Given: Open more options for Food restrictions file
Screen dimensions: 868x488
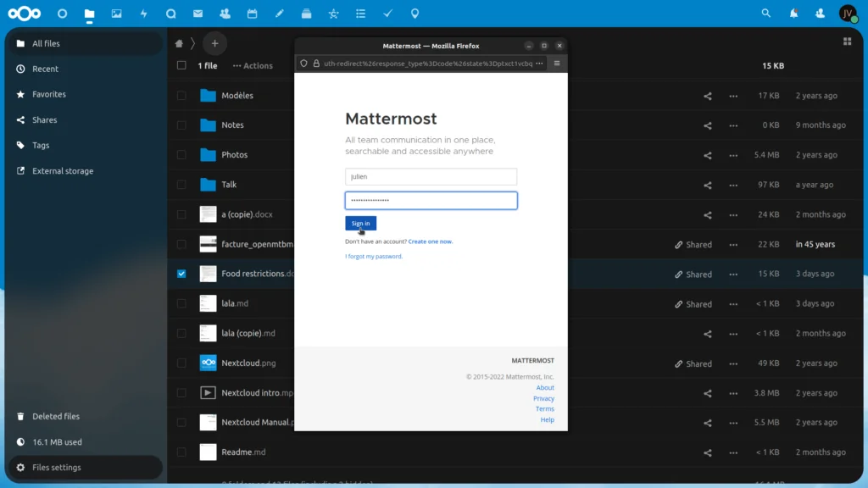Looking at the screenshot, I should pos(733,274).
